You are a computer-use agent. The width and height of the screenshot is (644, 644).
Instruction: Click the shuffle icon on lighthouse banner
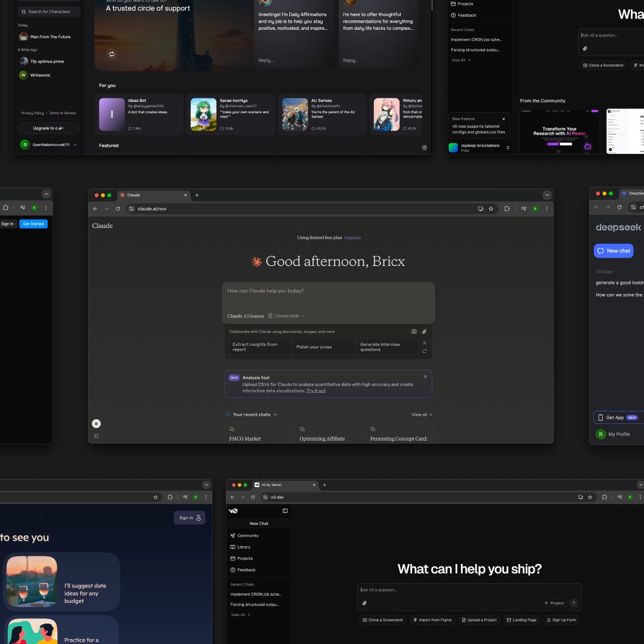pyautogui.click(x=112, y=54)
